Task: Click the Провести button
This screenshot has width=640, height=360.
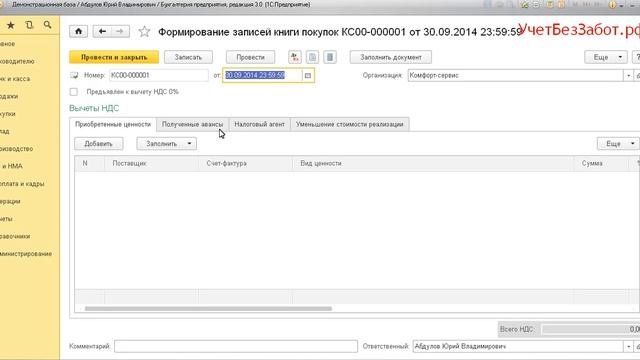Action: 251,57
